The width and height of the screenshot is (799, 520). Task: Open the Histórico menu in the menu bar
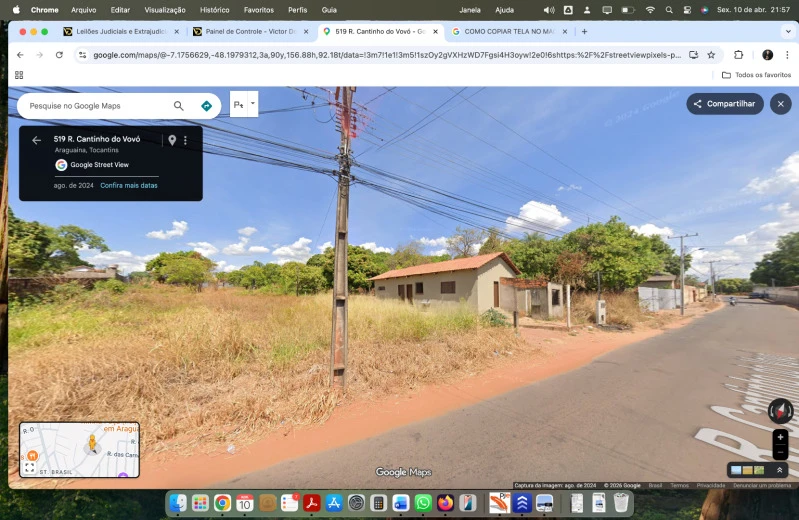pyautogui.click(x=215, y=10)
